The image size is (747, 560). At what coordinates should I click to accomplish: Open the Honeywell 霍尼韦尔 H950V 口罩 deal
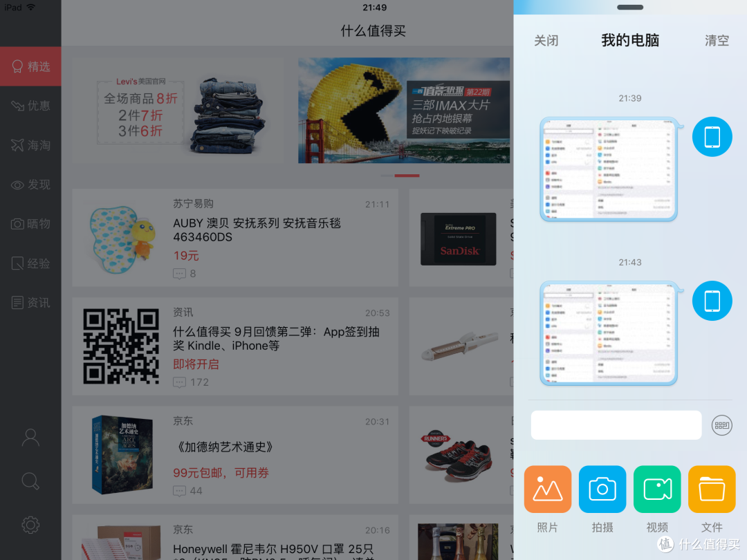click(x=235, y=537)
